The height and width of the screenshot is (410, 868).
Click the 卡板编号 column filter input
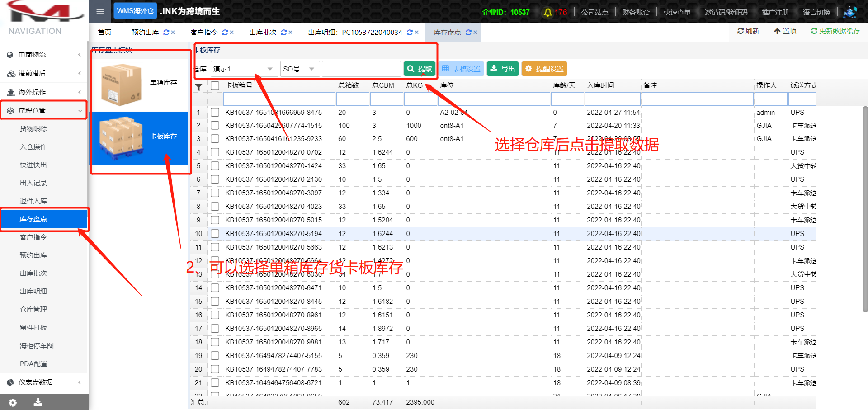(279, 99)
